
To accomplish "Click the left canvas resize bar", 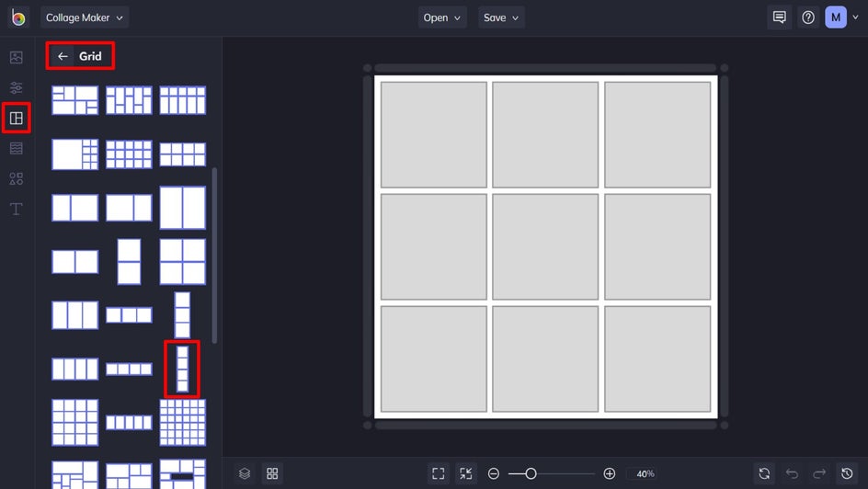I will 367,246.
